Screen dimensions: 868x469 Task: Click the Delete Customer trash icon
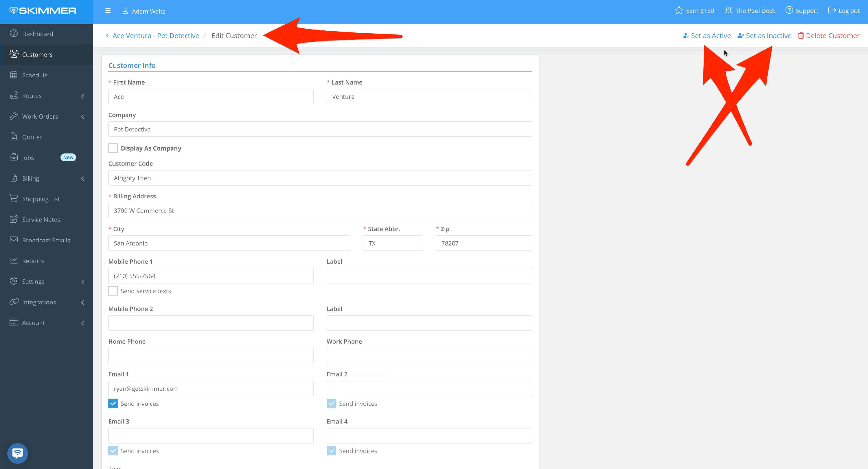tap(801, 36)
